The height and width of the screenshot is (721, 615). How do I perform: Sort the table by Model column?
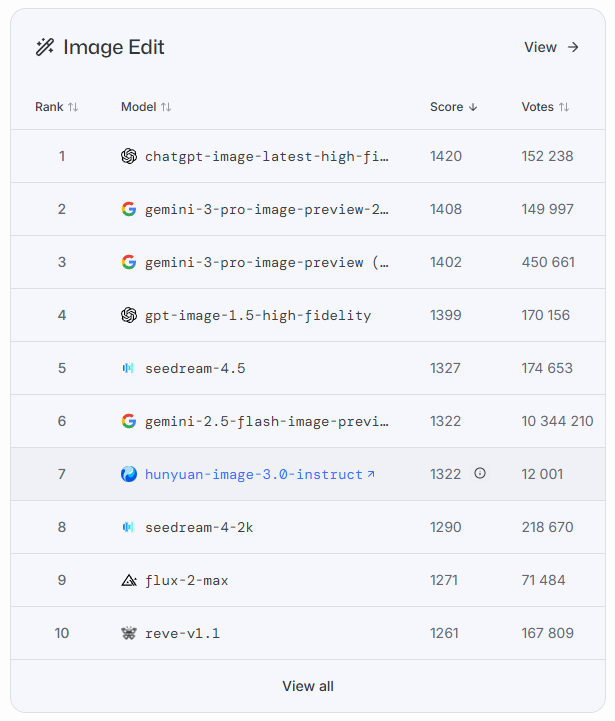coord(146,107)
